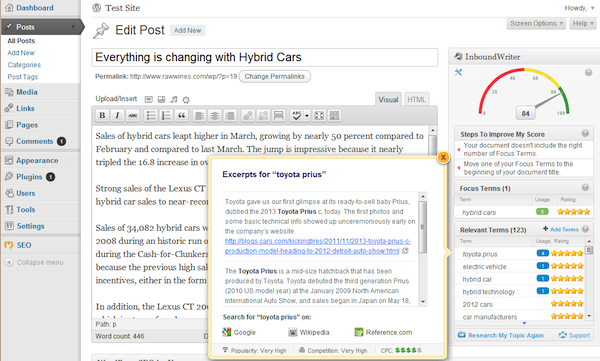Click the Change Permalinks button
This screenshot has height=361, width=600.
pyautogui.click(x=275, y=77)
